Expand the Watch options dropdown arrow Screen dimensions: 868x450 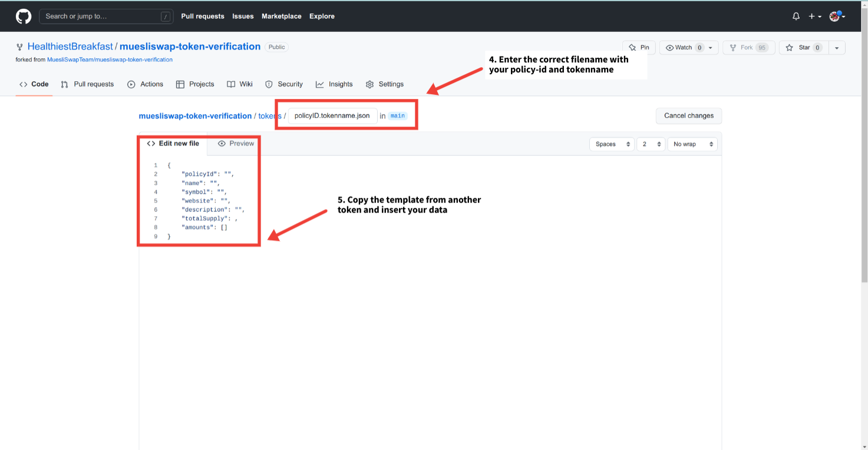click(x=711, y=48)
